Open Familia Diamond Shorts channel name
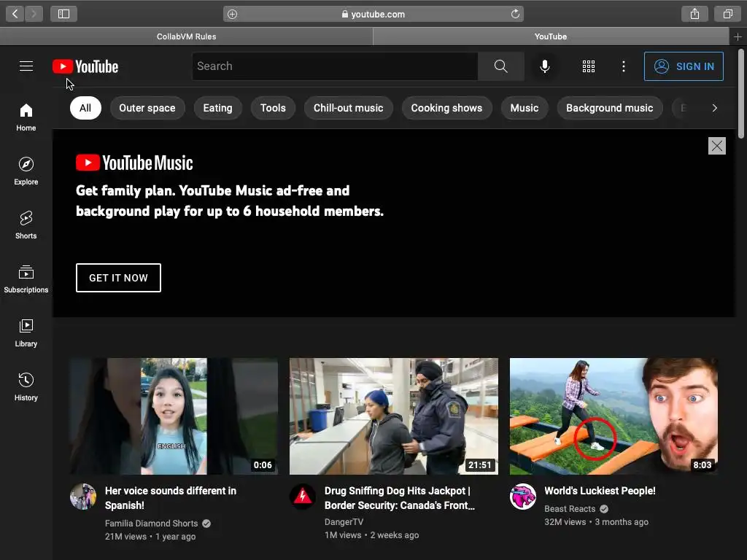Image resolution: width=747 pixels, height=560 pixels. (x=151, y=523)
